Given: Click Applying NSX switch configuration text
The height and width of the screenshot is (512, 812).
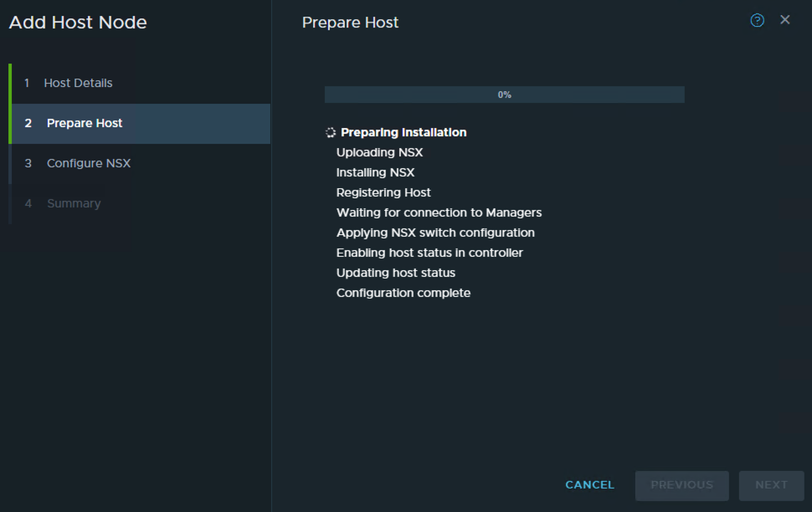Looking at the screenshot, I should point(435,233).
